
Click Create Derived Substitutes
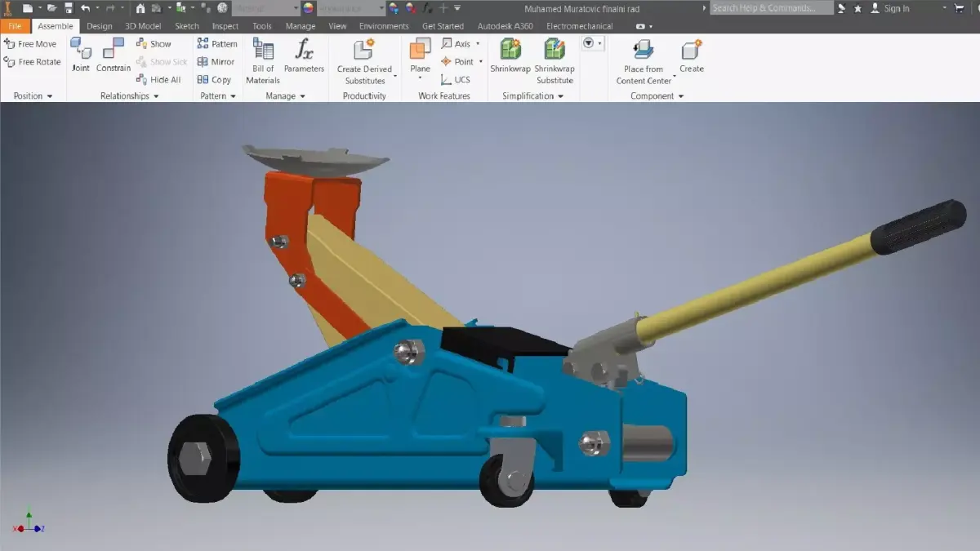(365, 61)
